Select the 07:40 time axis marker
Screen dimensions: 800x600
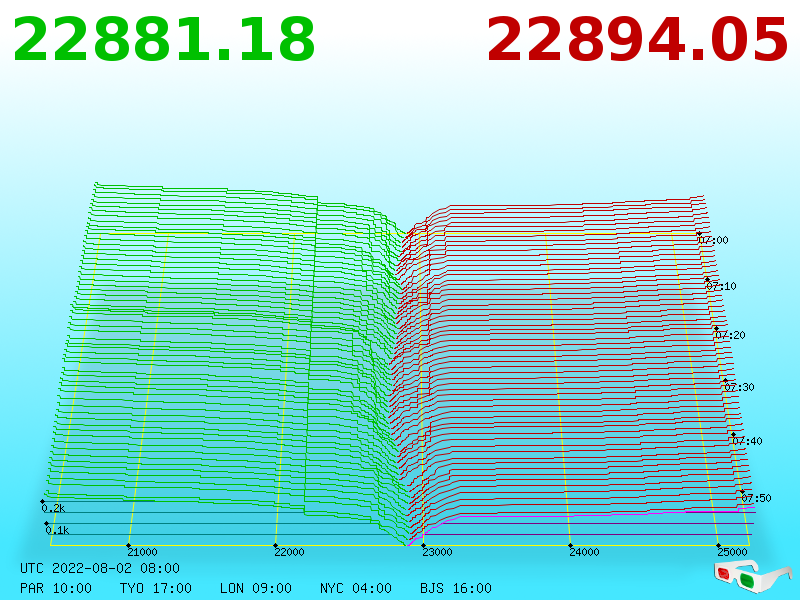747,441
